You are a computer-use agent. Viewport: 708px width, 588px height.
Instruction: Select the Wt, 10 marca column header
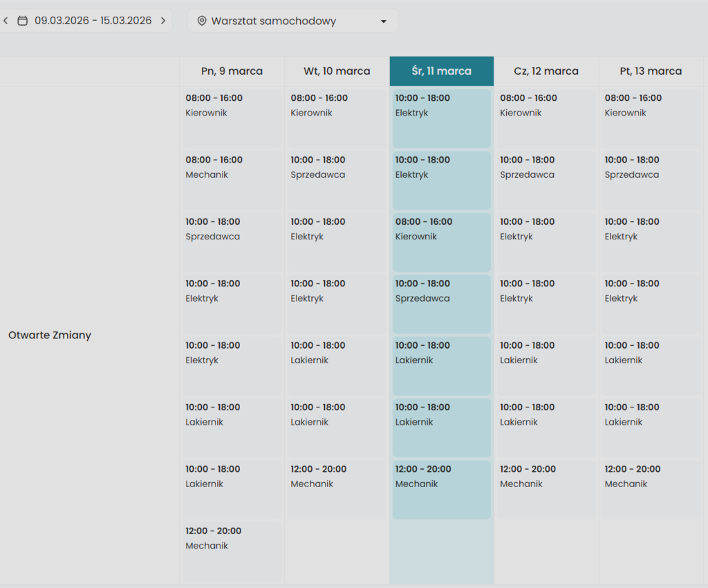337,71
